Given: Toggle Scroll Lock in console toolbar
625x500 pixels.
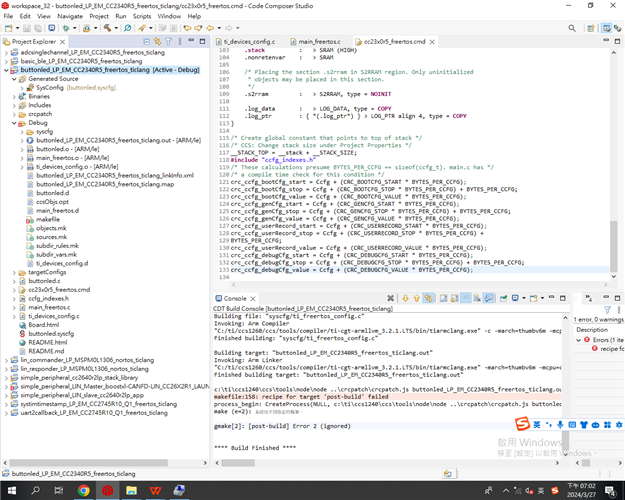Looking at the screenshot, I should [x=454, y=298].
